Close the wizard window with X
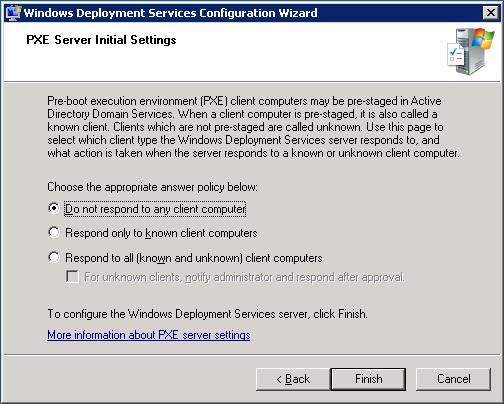 [491, 13]
